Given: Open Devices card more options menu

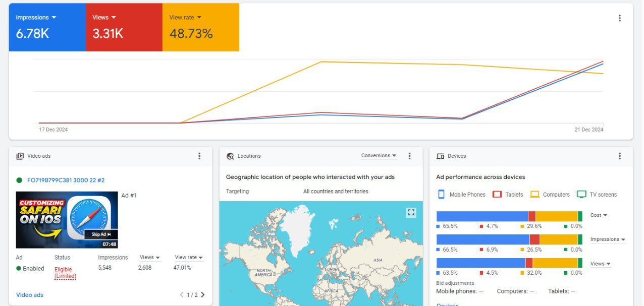Looking at the screenshot, I should click(x=619, y=156).
